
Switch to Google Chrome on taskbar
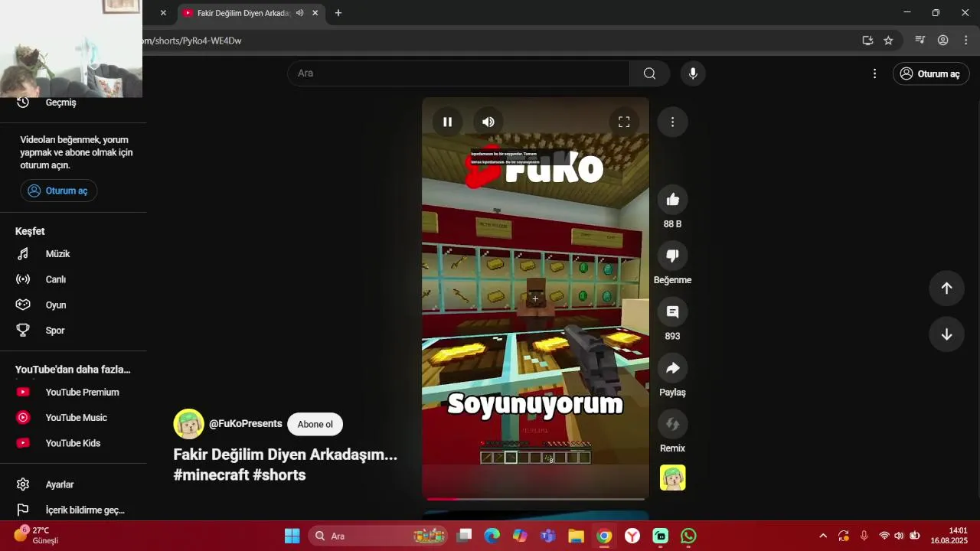(x=604, y=536)
